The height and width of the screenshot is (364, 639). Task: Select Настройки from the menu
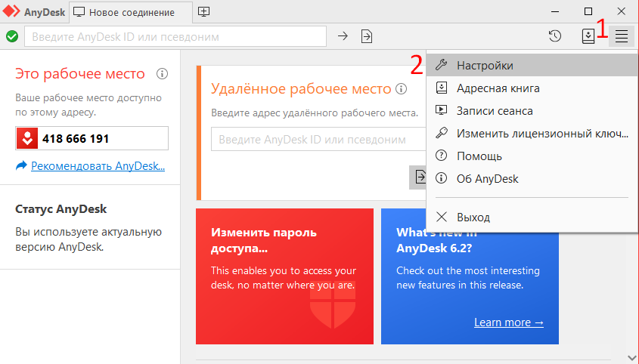pyautogui.click(x=485, y=66)
